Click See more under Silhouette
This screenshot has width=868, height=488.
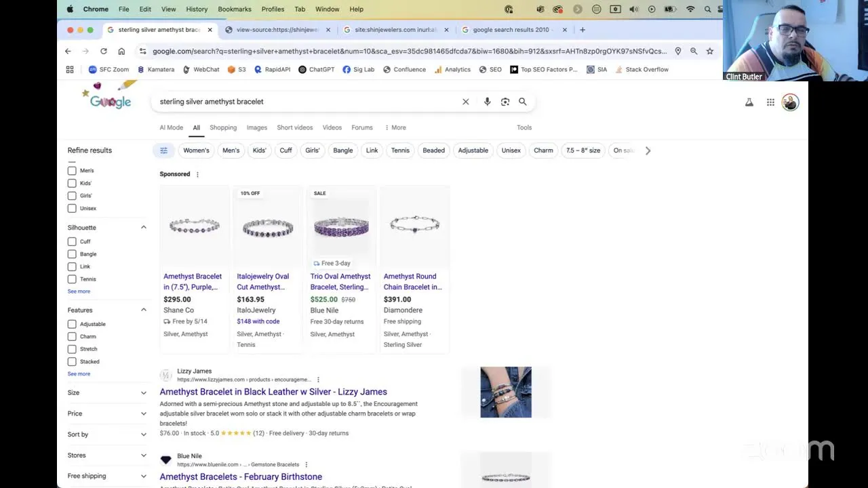(79, 291)
